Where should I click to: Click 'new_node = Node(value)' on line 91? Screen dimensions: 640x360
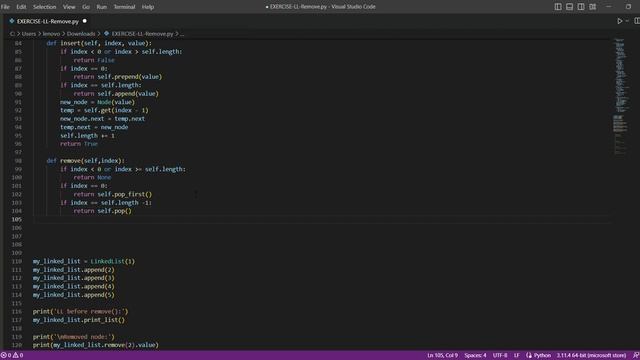tap(97, 102)
